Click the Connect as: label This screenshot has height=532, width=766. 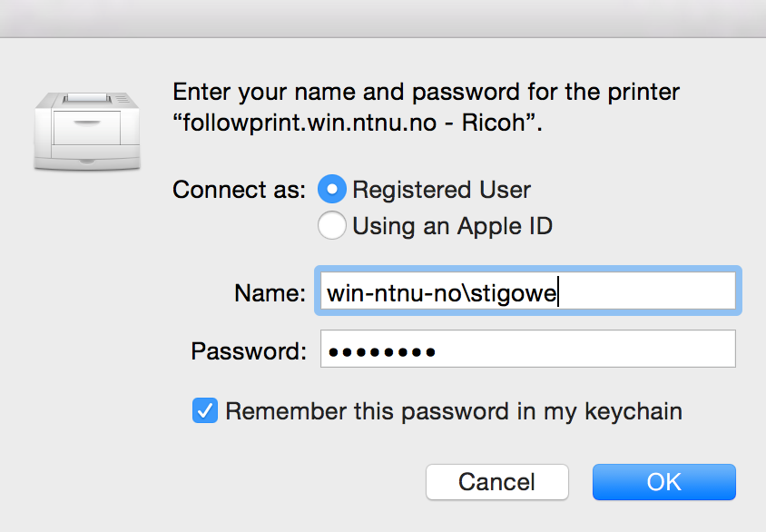click(x=239, y=190)
